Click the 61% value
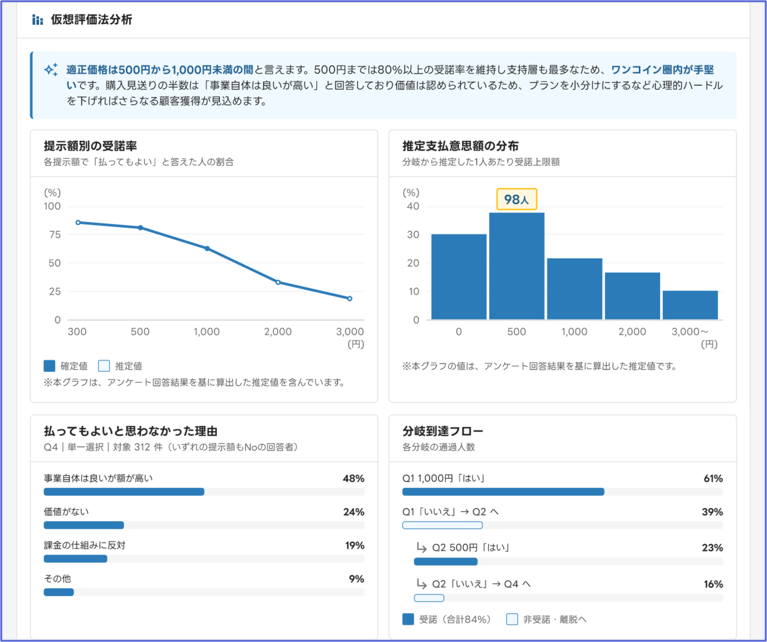 (713, 478)
